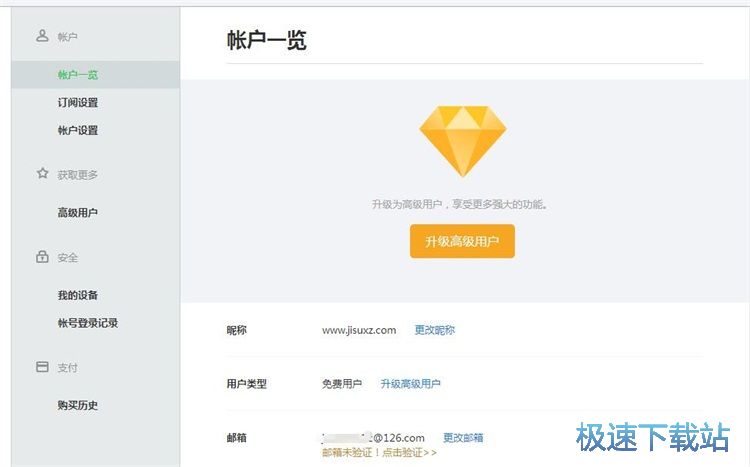Click the orange 升级高级用户 button
This screenshot has width=750, height=467.
click(462, 241)
